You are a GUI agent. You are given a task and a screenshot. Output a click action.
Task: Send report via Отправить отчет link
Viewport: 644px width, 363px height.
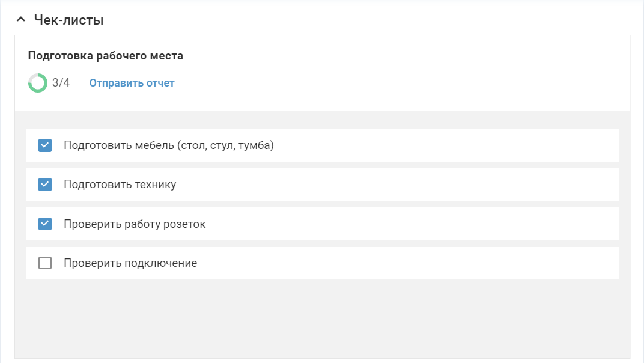click(x=132, y=83)
